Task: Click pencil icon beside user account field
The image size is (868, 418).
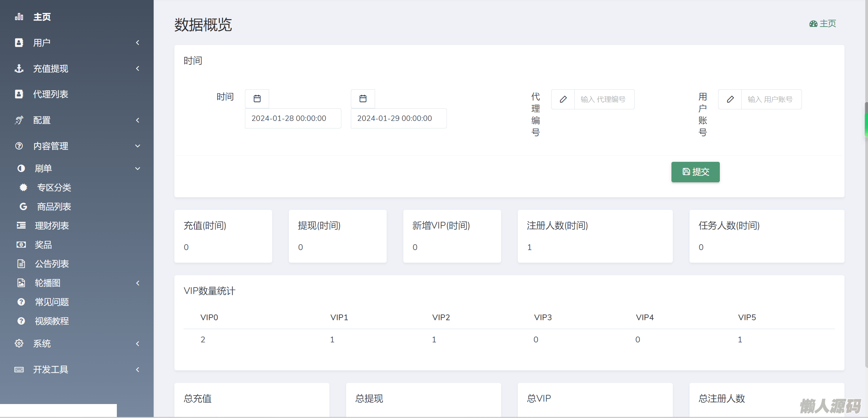Action: click(x=730, y=99)
